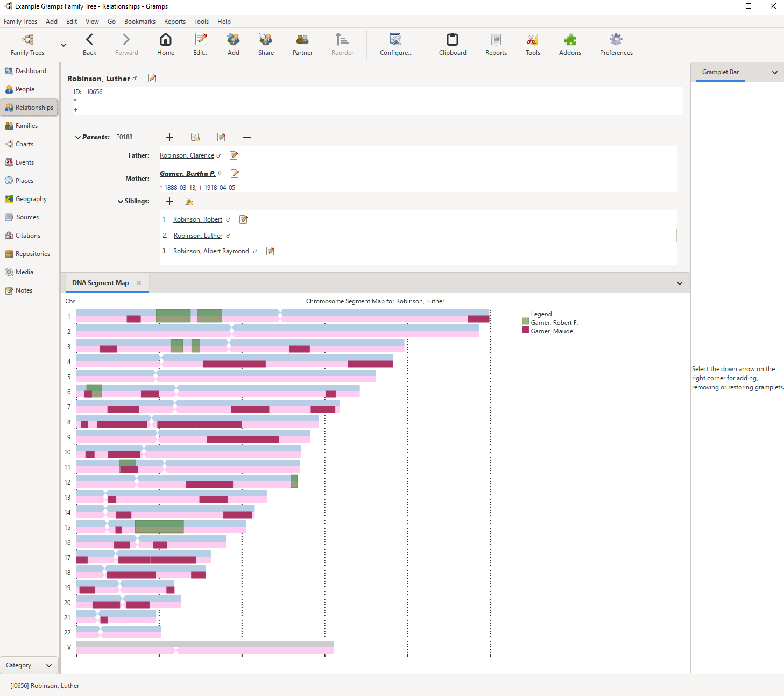Edit mother Bertha P. Garner
784x696 pixels.
pos(235,174)
